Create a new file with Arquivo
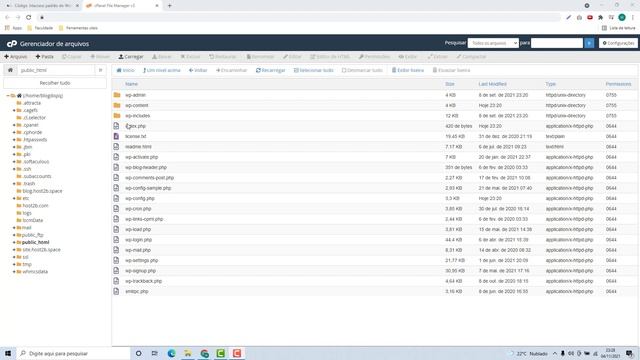The width and height of the screenshot is (640, 360). 16,57
